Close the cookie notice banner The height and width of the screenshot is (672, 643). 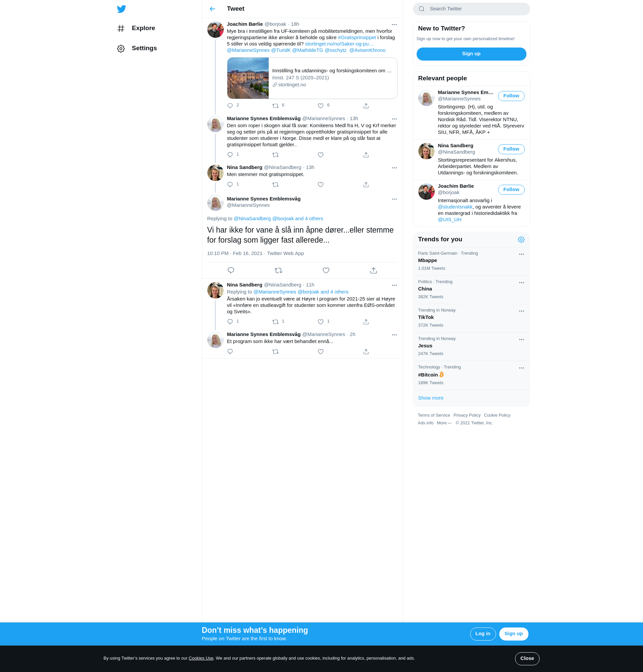527,658
